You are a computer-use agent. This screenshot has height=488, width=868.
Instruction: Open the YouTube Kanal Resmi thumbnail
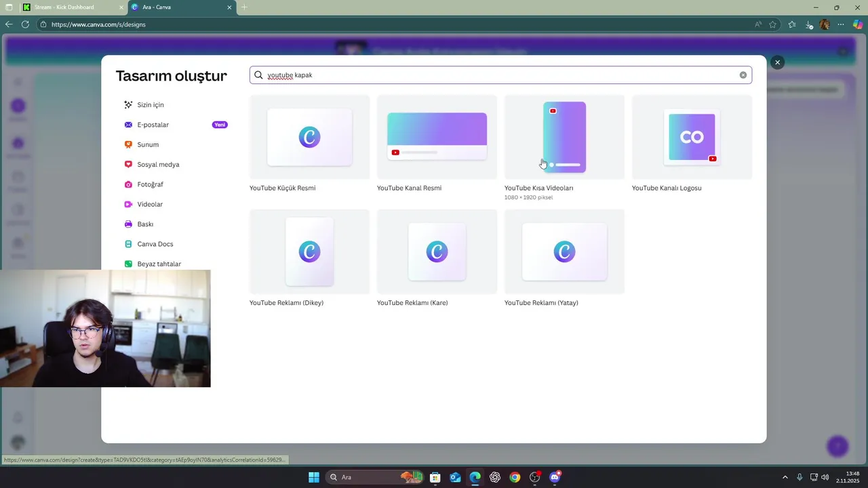pos(437,137)
